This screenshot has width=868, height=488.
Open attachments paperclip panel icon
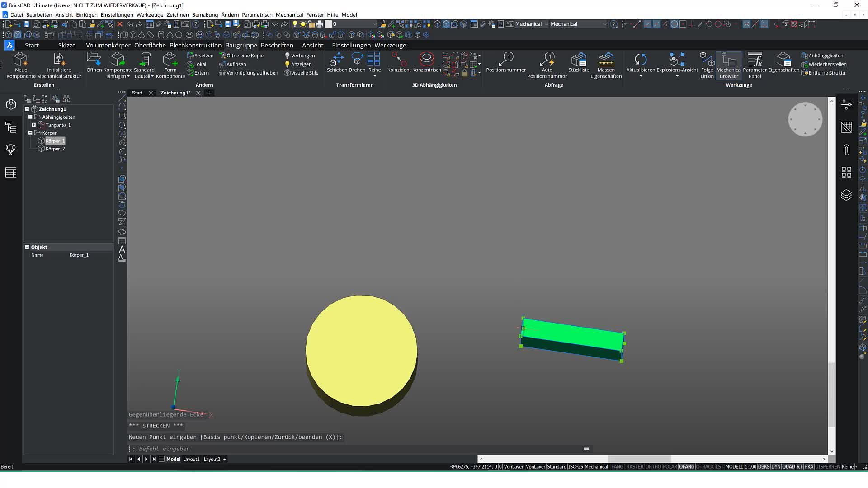coord(846,150)
